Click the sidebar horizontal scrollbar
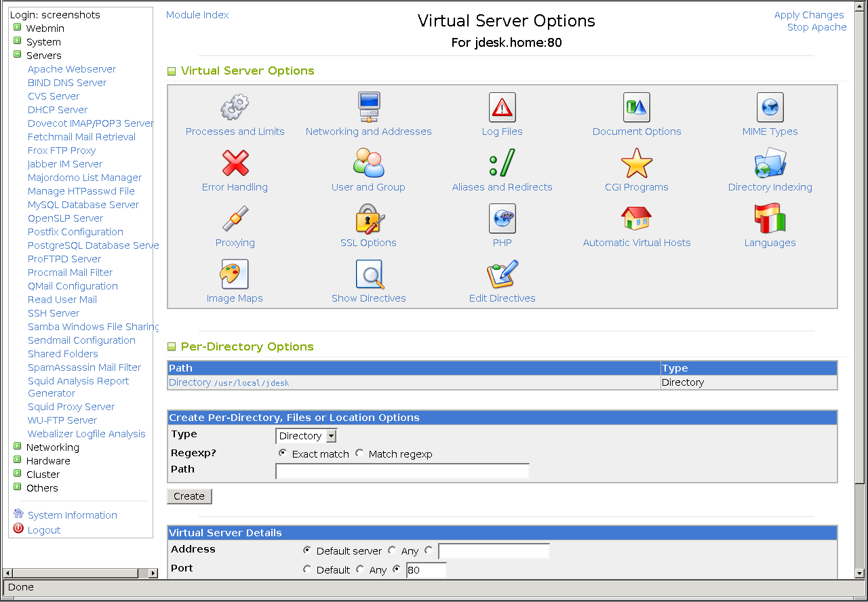868x602 pixels. pos(75,574)
